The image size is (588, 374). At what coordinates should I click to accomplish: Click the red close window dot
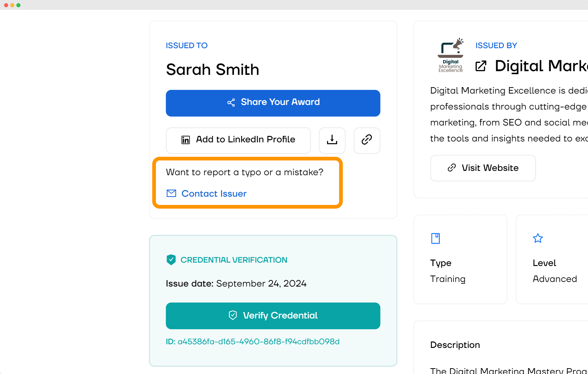pyautogui.click(x=6, y=5)
